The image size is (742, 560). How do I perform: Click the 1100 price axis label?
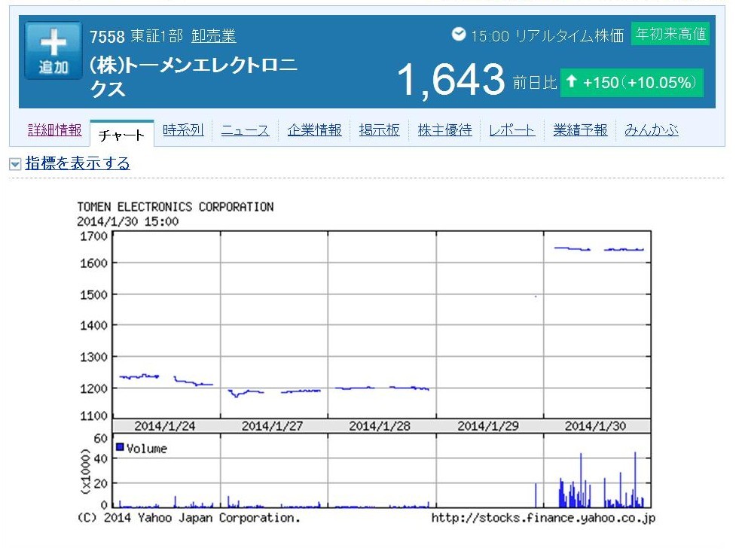coord(93,416)
